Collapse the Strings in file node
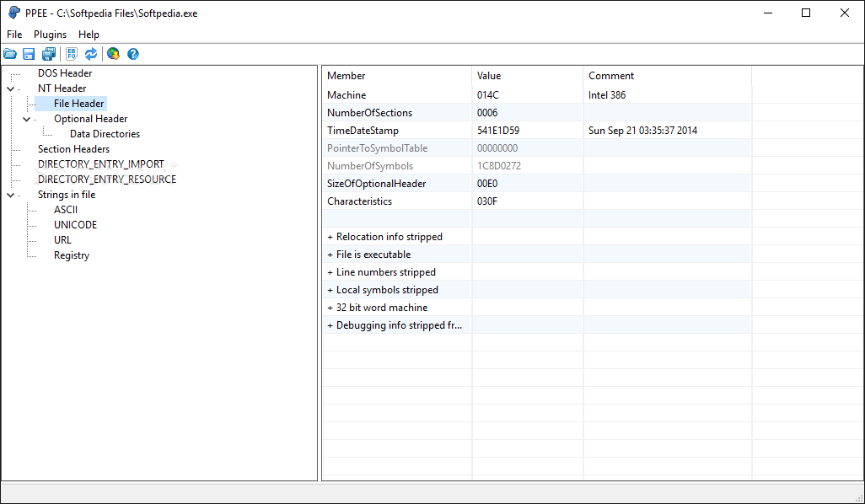The height and width of the screenshot is (504, 865). [10, 196]
